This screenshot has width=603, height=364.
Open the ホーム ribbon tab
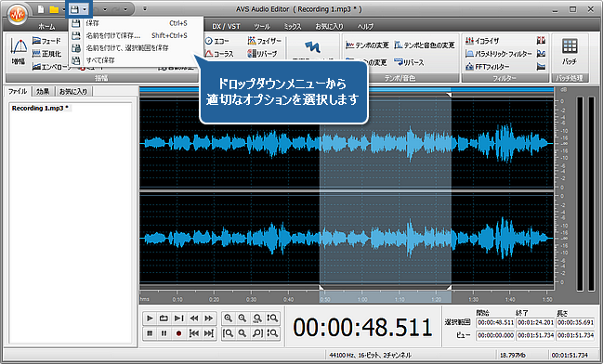pos(46,26)
